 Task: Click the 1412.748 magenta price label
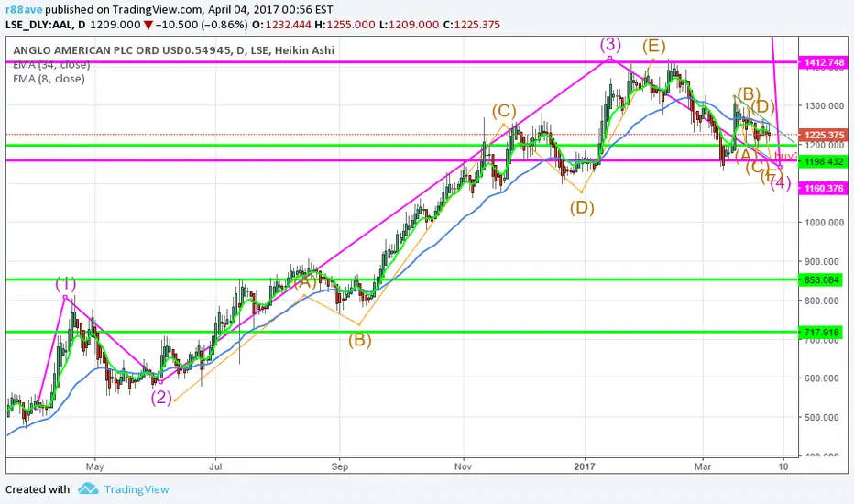click(824, 62)
